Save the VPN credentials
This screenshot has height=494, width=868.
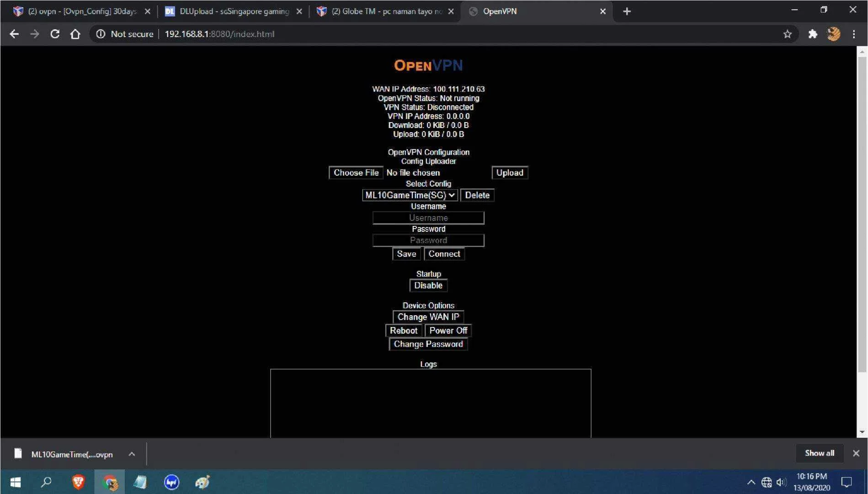(406, 254)
